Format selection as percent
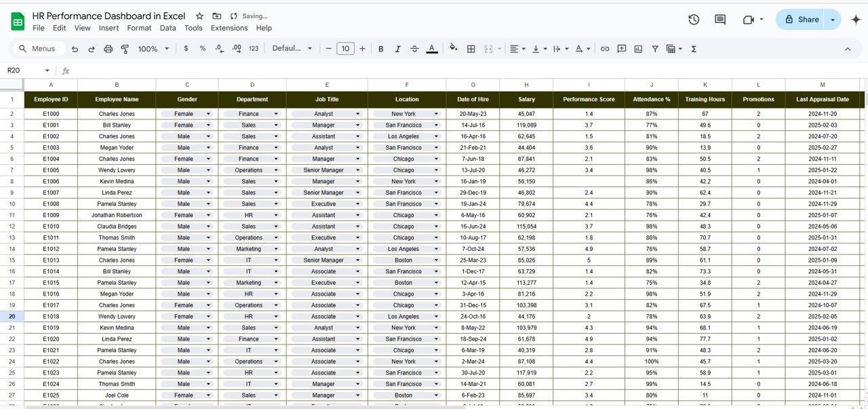 [203, 49]
